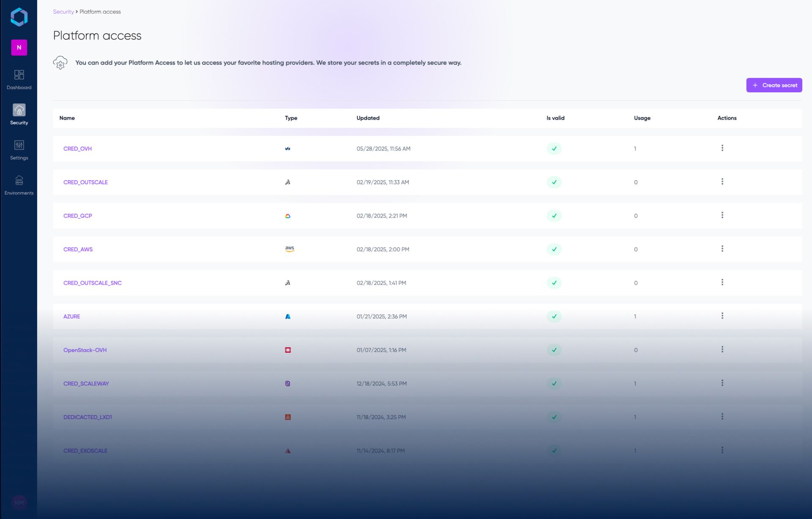The image size is (812, 519).
Task: Open the actions menu for CRED_GCP
Action: pos(722,215)
